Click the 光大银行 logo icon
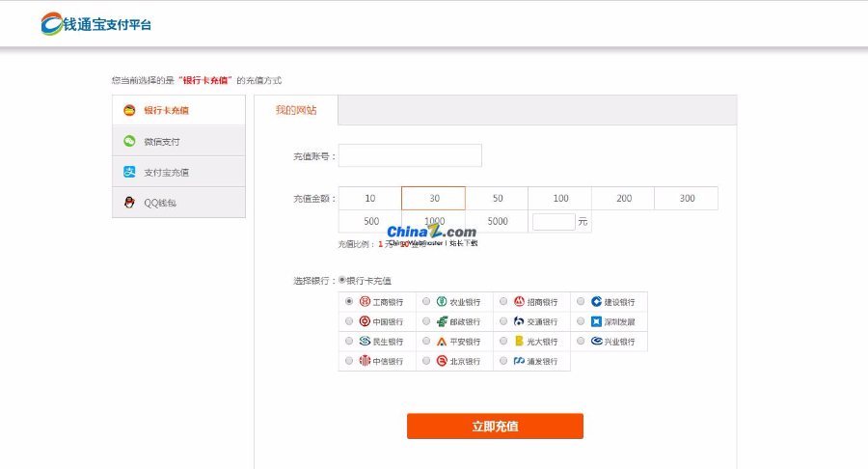The width and height of the screenshot is (868, 469). pos(519,341)
